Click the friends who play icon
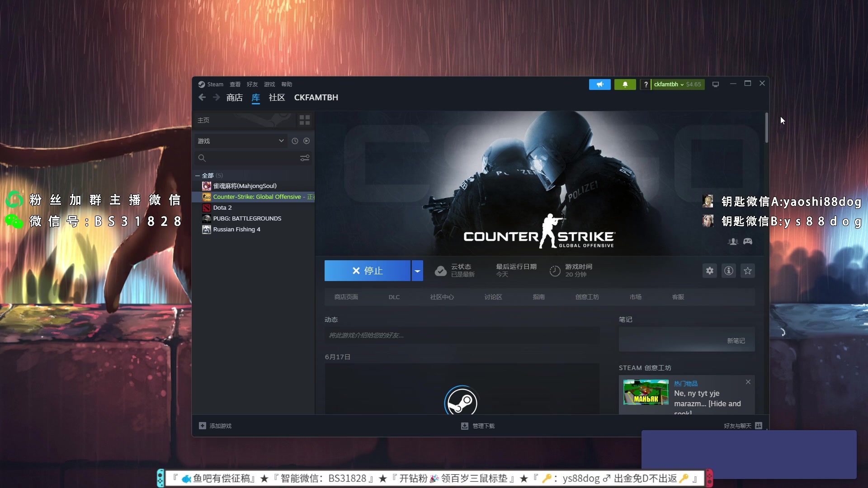868x488 pixels. (733, 241)
